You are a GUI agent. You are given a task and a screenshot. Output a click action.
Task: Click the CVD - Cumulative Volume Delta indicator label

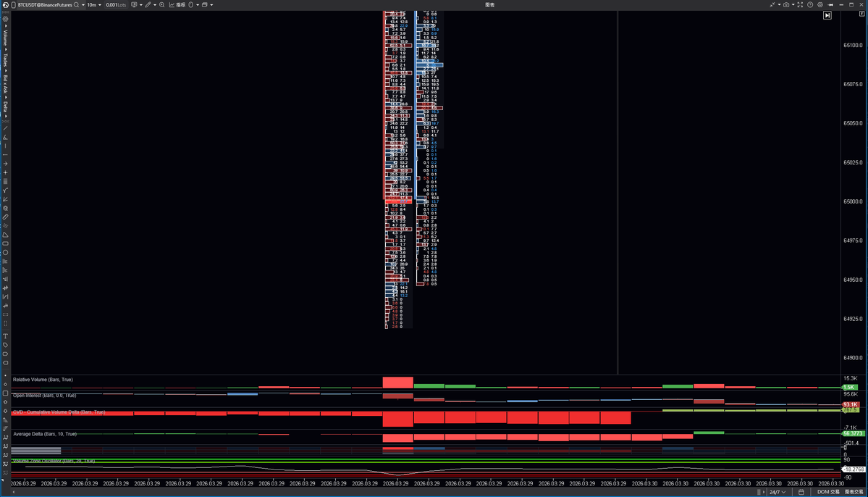[59, 412]
